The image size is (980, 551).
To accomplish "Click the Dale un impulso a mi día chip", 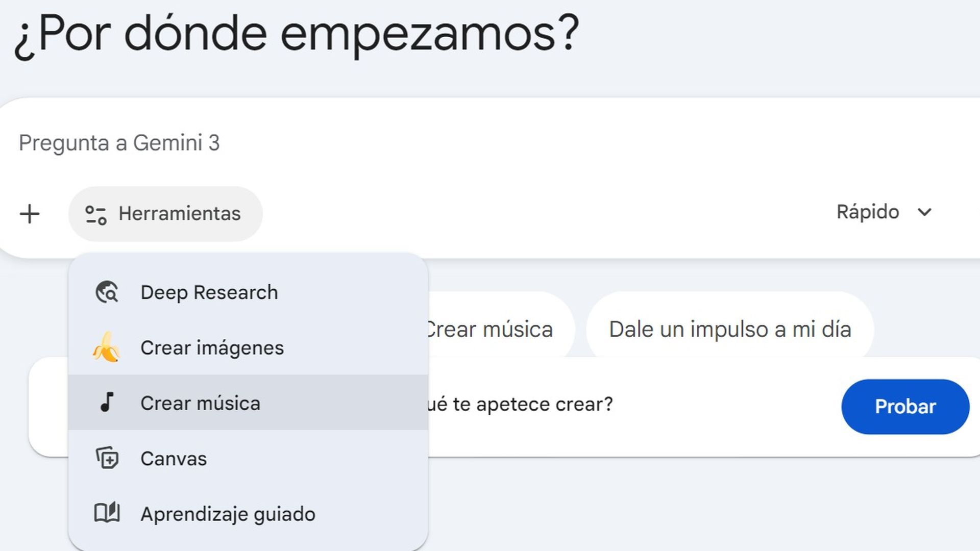I will pyautogui.click(x=729, y=329).
